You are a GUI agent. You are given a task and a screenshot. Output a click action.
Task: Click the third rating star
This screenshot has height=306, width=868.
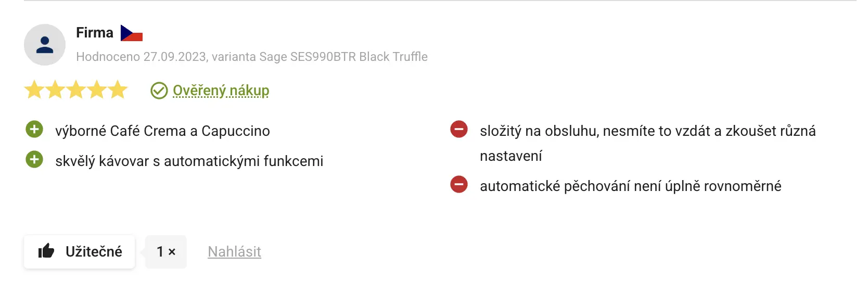tap(76, 90)
